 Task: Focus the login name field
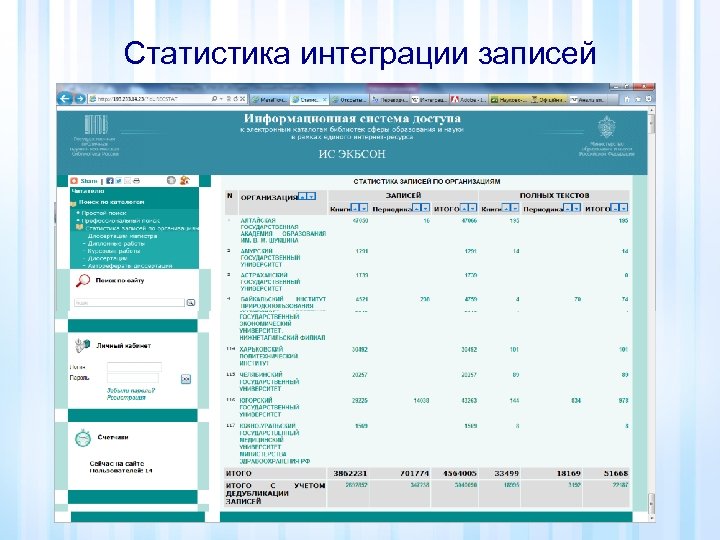(134, 367)
